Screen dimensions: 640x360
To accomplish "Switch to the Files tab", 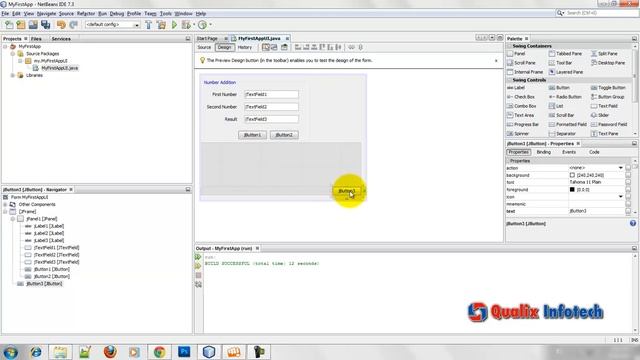I will 36,39.
